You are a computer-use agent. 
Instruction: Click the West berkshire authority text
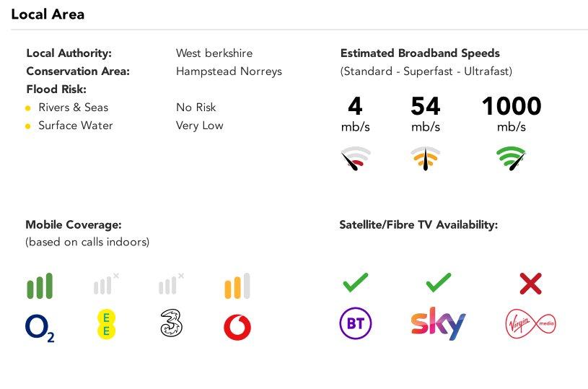point(214,53)
